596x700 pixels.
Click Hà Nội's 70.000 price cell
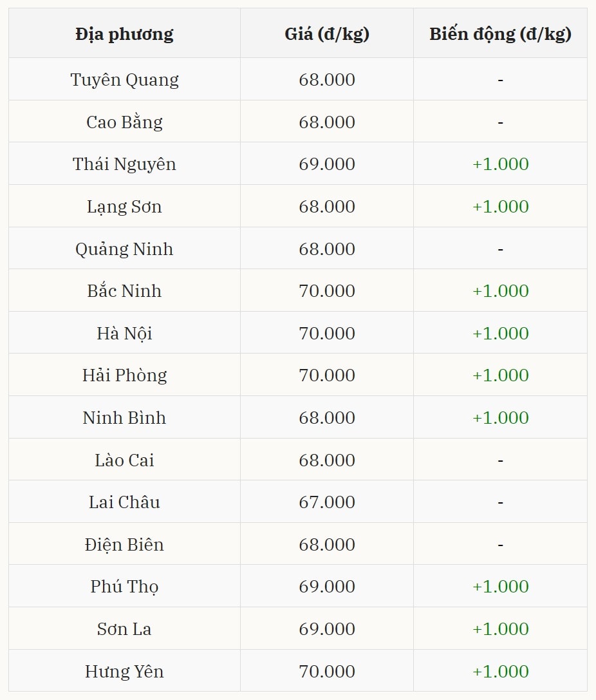pos(327,334)
